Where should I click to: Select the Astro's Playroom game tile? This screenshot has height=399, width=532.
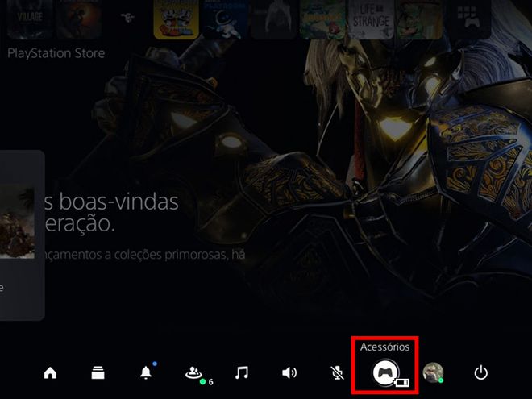225,19
